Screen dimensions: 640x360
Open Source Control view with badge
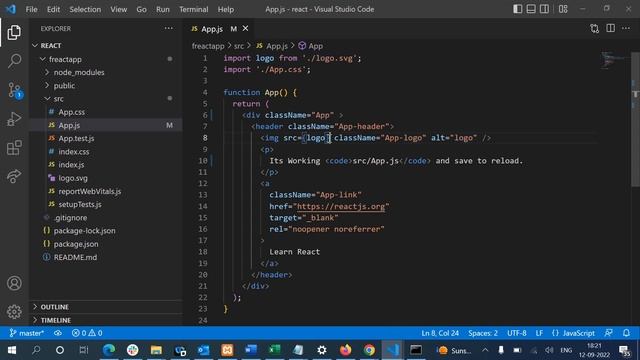15,90
